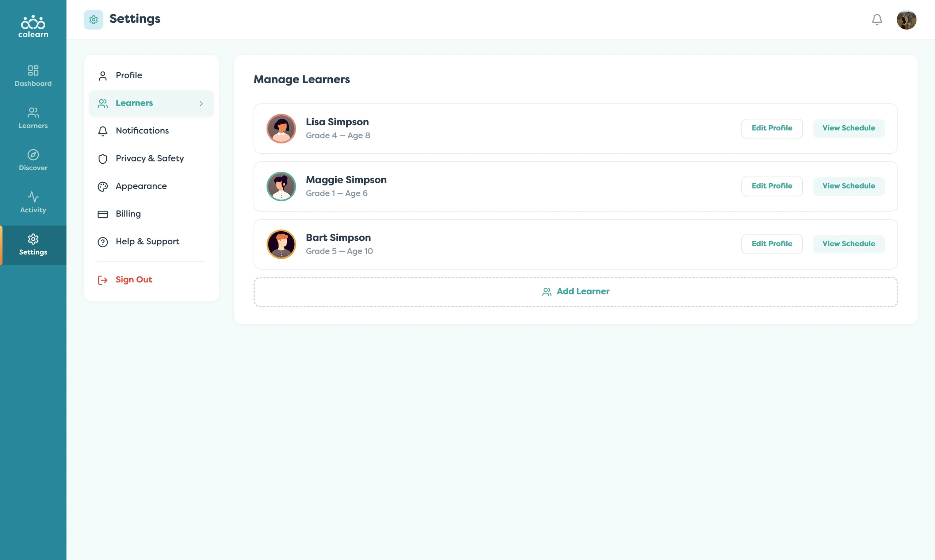The image size is (935, 560).
Task: Open Billing settings
Action: click(x=151, y=214)
